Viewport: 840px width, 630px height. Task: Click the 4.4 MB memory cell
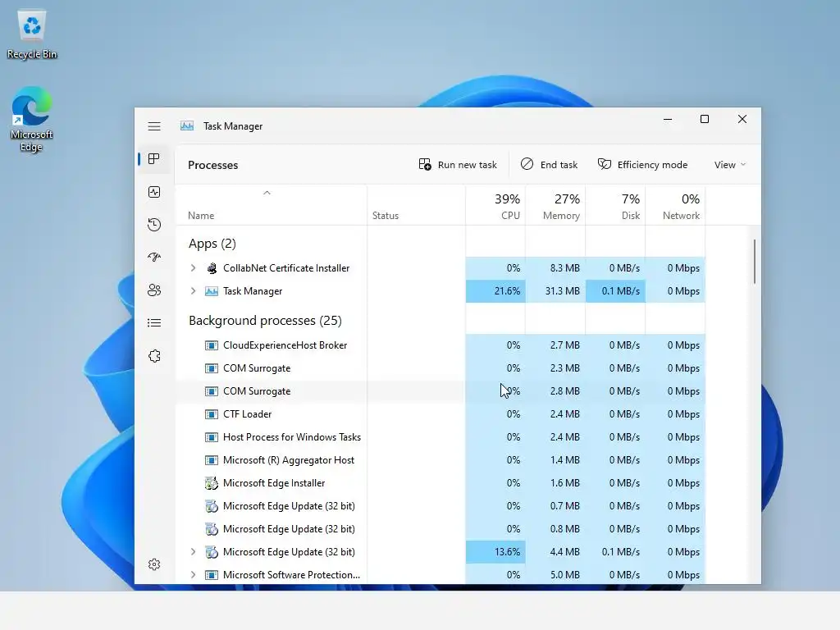coord(555,552)
